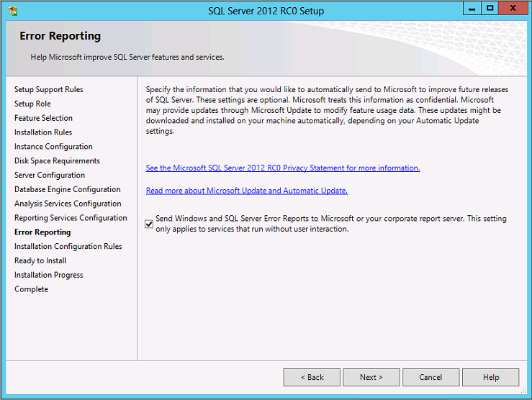This screenshot has width=532, height=400.
Task: Select Setup Support Rules step
Action: click(48, 89)
